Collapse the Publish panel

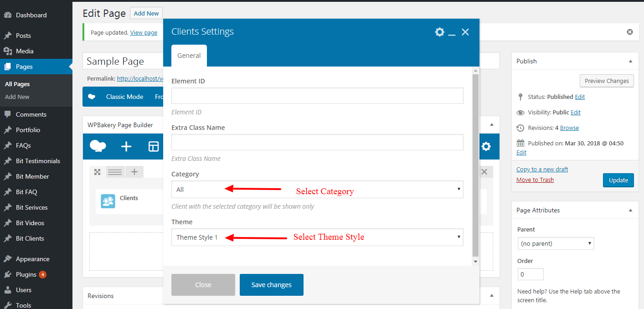point(630,61)
